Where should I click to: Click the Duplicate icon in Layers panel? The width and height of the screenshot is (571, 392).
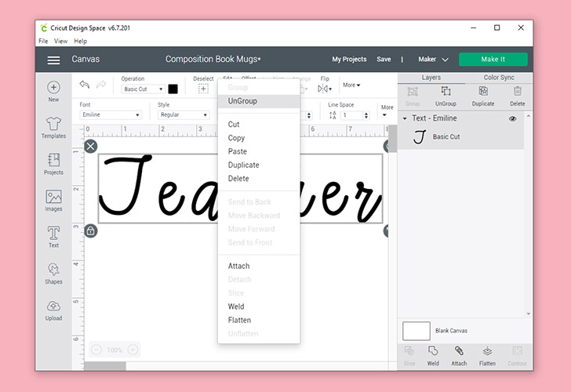(483, 91)
